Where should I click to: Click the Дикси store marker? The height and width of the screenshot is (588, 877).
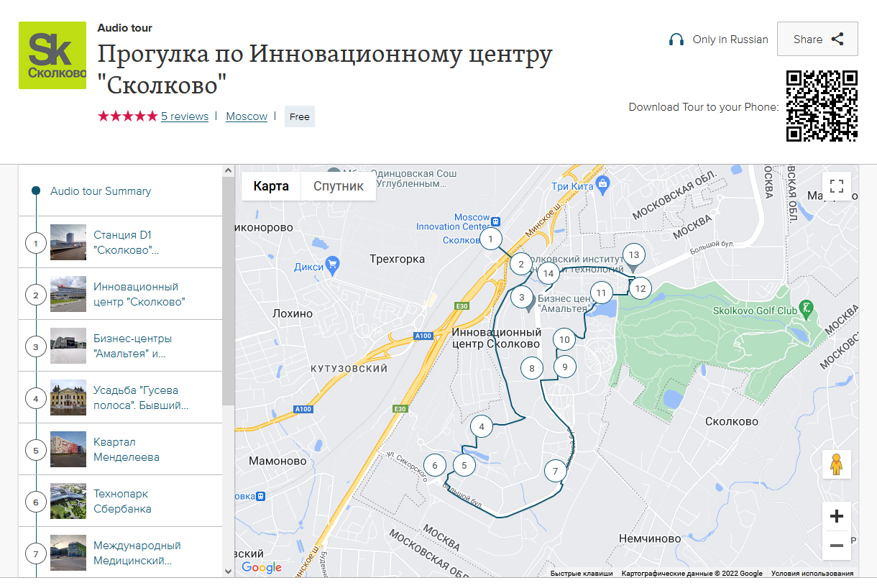coord(332,265)
